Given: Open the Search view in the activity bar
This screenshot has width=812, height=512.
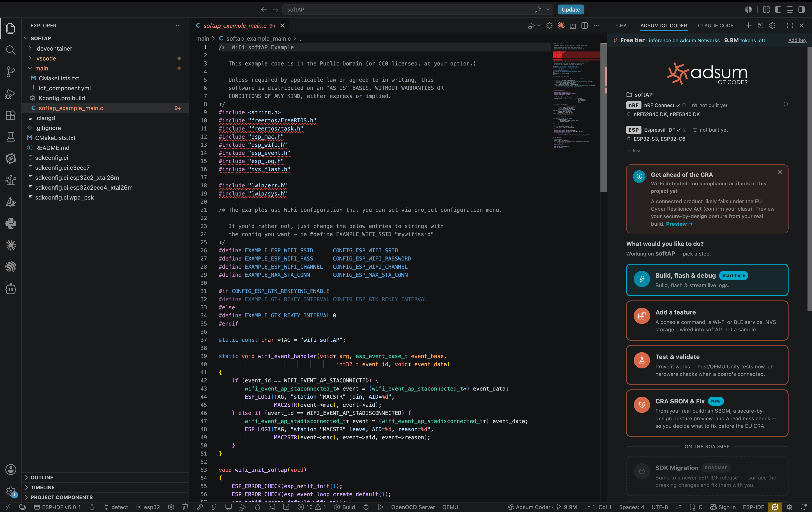Looking at the screenshot, I should [x=11, y=50].
